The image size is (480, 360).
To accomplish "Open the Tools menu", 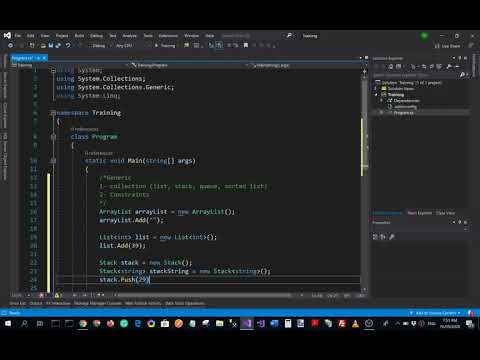I will (x=148, y=36).
